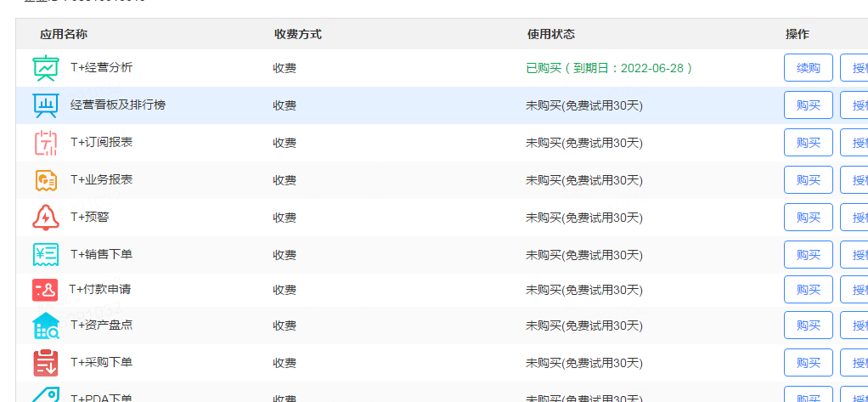Click the 收费方式 column header

[298, 34]
